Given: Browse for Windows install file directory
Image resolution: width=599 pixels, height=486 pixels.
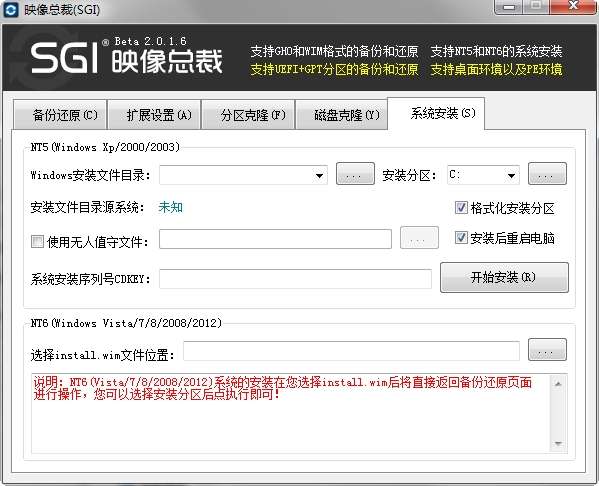Looking at the screenshot, I should pyautogui.click(x=355, y=174).
